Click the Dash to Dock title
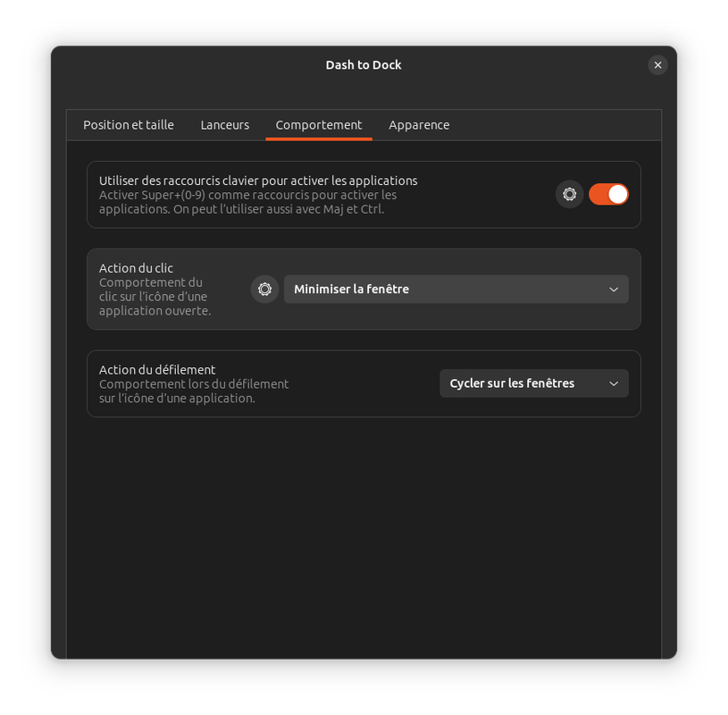Screen dimensions: 728x715 [x=364, y=65]
